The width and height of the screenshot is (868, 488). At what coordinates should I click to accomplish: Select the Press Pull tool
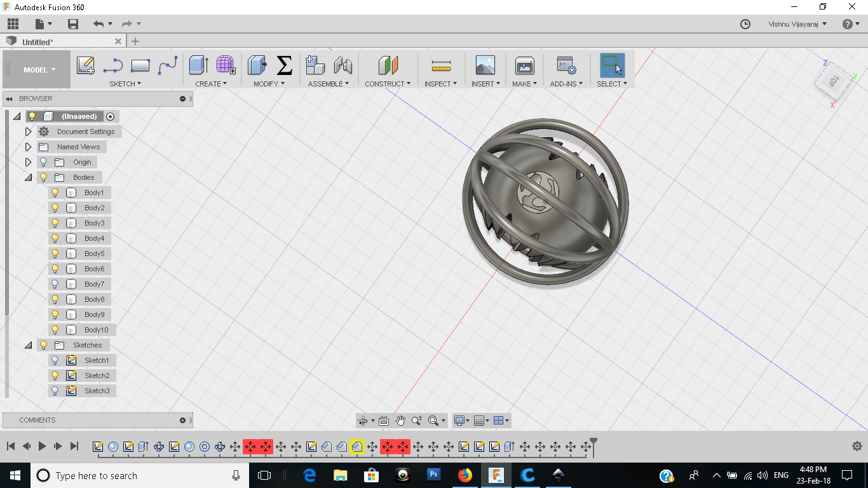tap(257, 65)
